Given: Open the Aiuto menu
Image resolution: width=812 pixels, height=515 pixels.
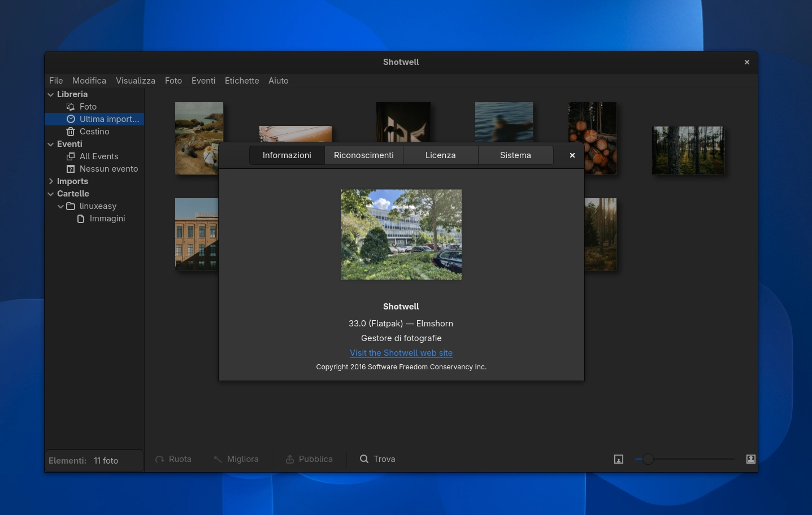Looking at the screenshot, I should click(279, 81).
